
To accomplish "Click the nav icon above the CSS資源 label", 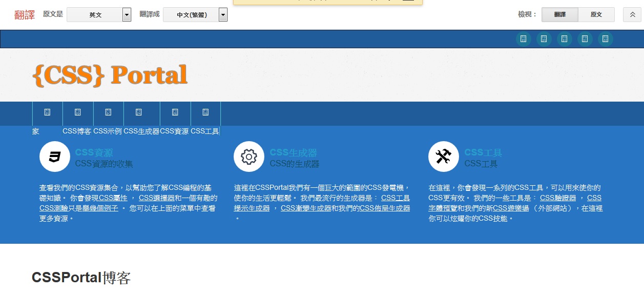I will pos(175,112).
